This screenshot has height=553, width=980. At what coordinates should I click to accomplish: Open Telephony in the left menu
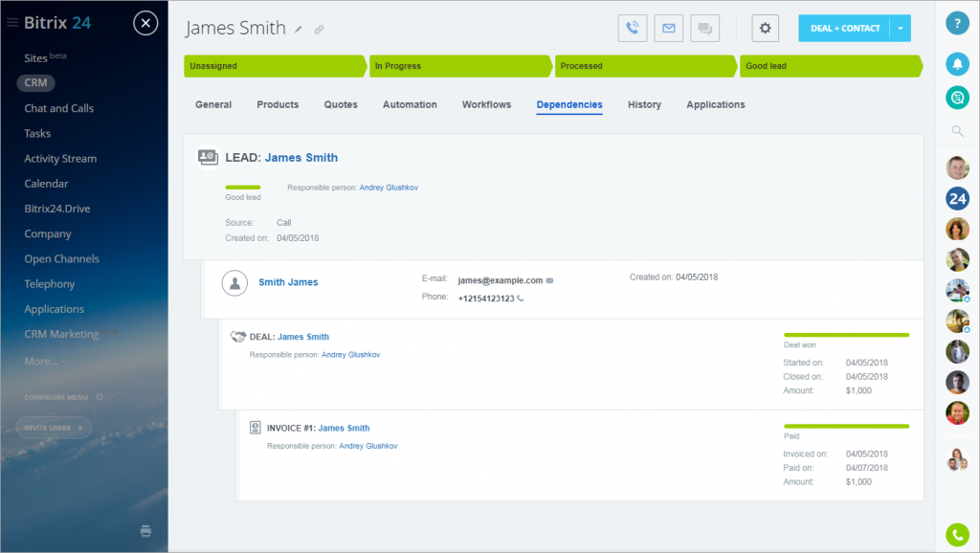point(50,284)
